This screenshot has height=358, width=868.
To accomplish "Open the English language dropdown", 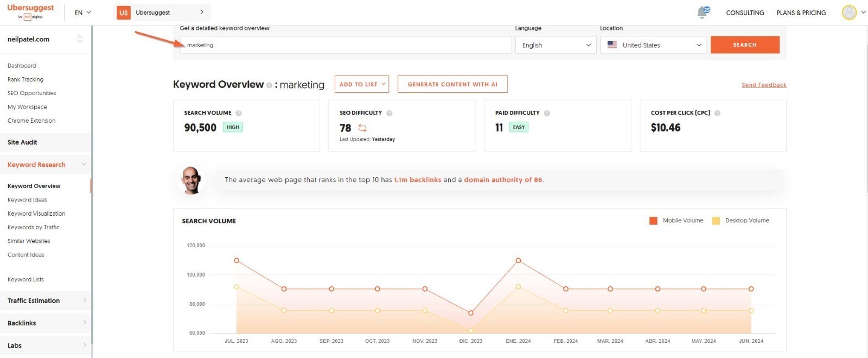I will (556, 45).
